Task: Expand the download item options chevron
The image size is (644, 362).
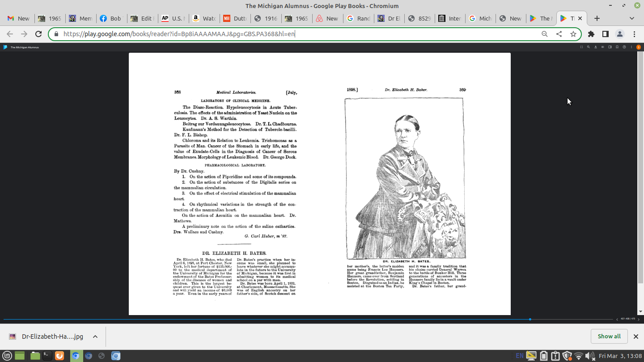Action: coord(95,337)
